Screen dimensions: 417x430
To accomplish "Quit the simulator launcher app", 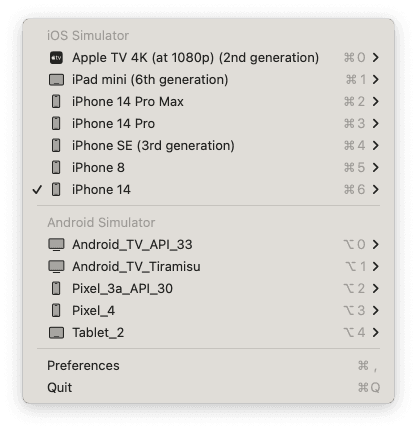I will pos(208,388).
